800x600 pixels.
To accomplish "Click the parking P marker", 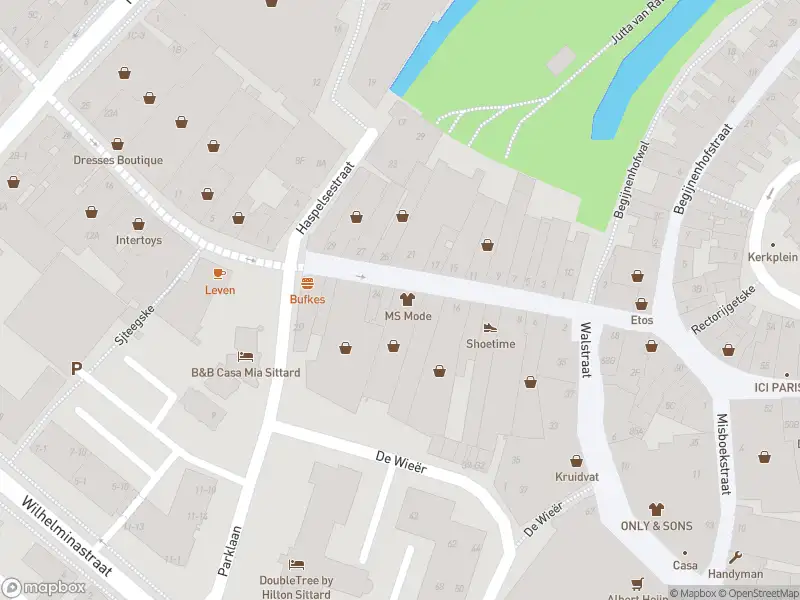I will click(76, 368).
